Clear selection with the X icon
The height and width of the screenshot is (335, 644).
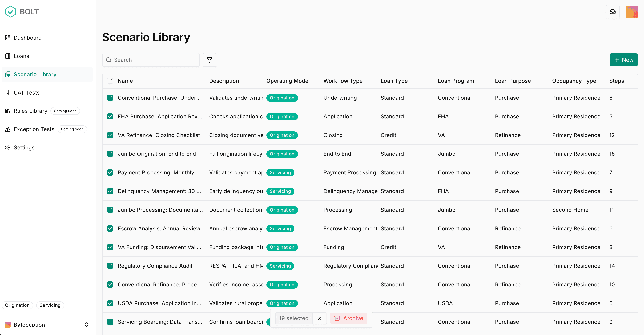320,318
